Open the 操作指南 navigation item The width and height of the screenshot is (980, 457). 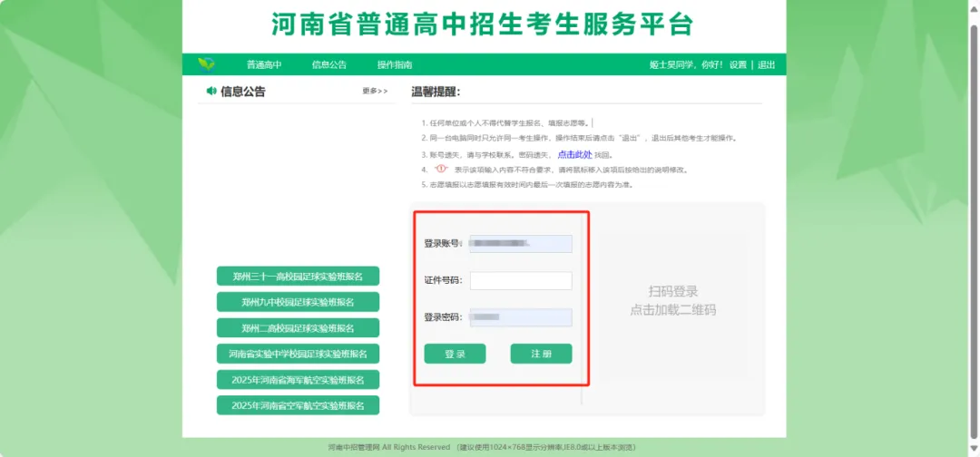click(395, 65)
